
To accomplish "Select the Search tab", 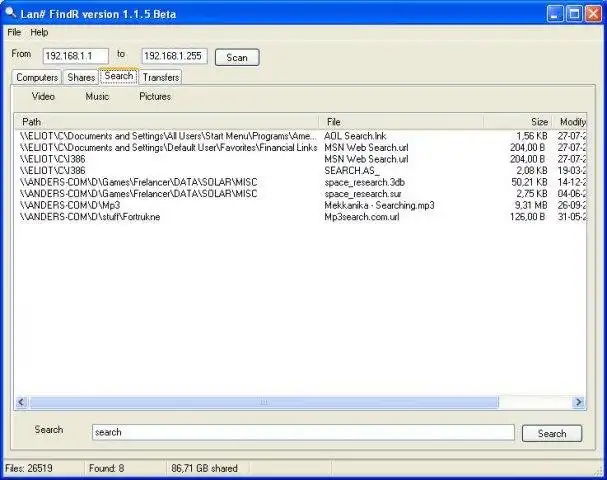I will [118, 76].
